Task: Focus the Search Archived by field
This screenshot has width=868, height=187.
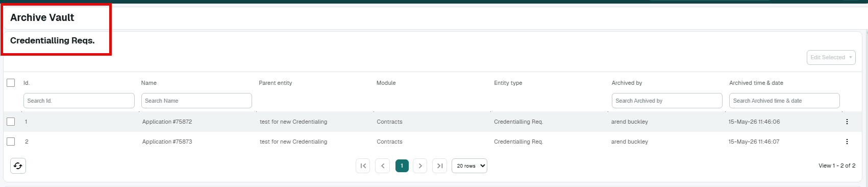Action: (x=667, y=101)
